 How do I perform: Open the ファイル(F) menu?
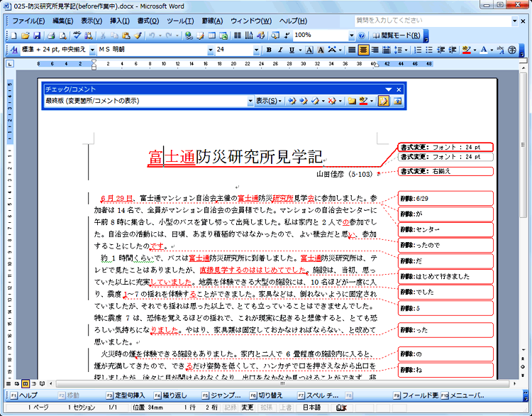tap(28, 21)
